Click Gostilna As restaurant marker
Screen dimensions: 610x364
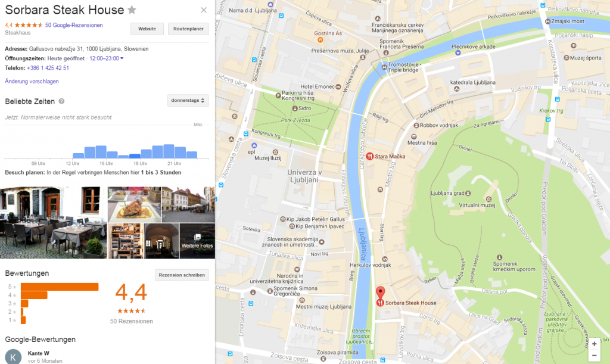click(x=320, y=40)
